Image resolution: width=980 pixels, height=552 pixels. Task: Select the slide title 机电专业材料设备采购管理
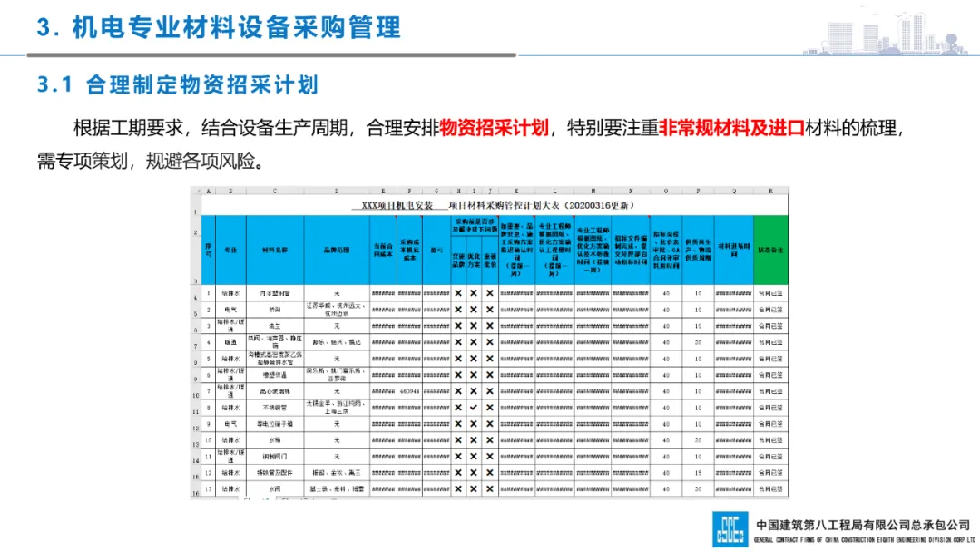coord(236,27)
